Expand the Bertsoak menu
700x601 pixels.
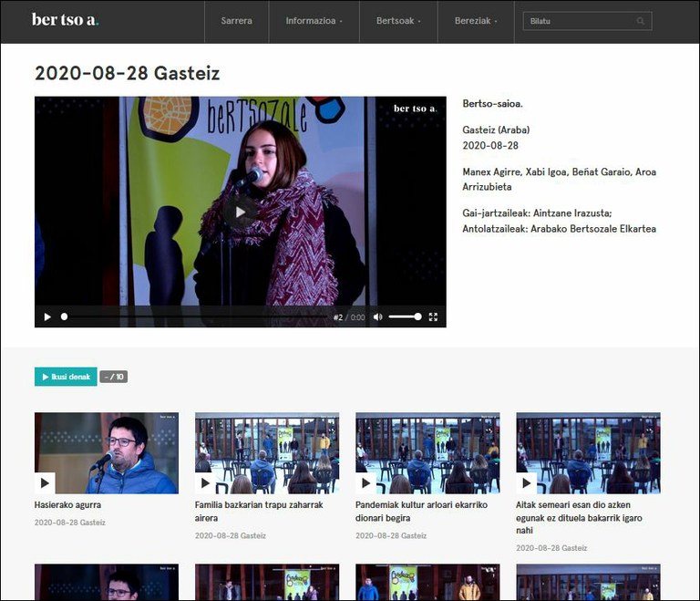pos(398,21)
